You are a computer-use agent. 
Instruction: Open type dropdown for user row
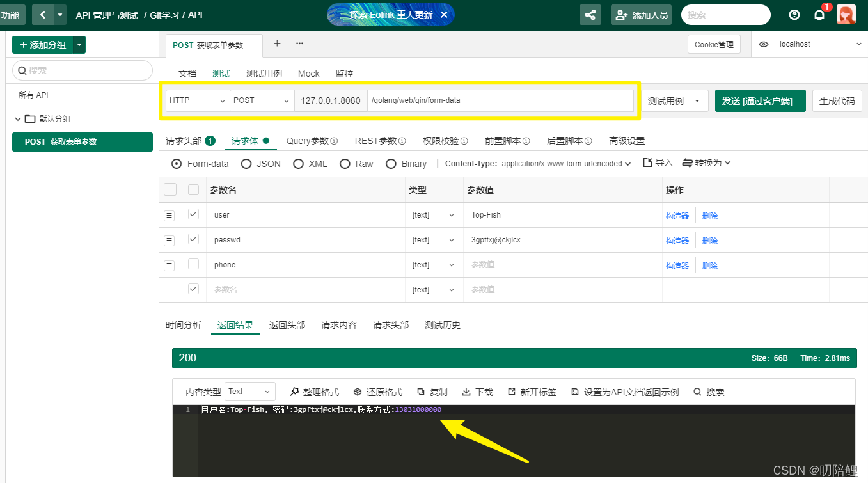(x=433, y=216)
